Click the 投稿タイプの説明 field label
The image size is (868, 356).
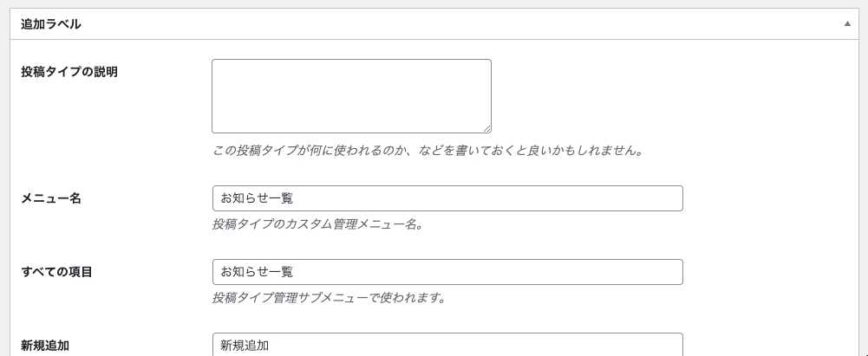(x=69, y=72)
